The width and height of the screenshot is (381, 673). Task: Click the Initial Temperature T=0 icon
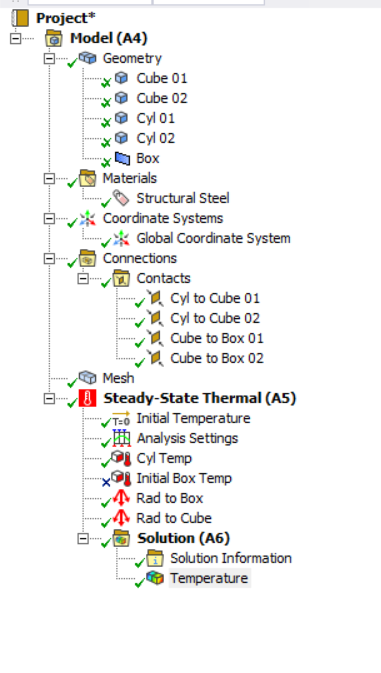[121, 418]
